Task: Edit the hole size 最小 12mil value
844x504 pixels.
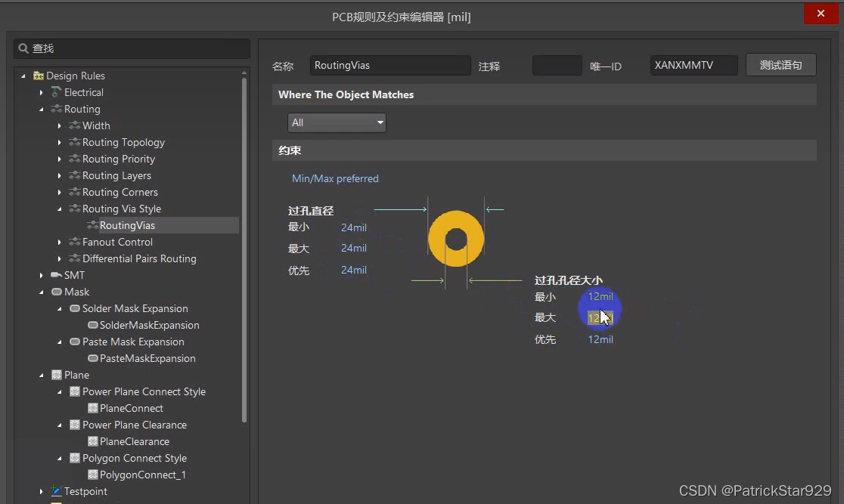Action: 600,296
